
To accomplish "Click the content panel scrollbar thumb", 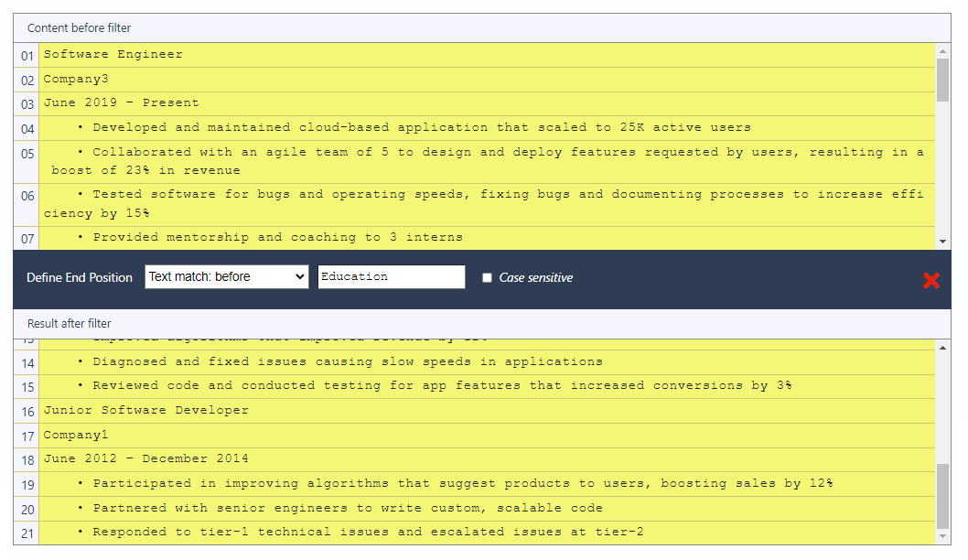I will pyautogui.click(x=942, y=80).
